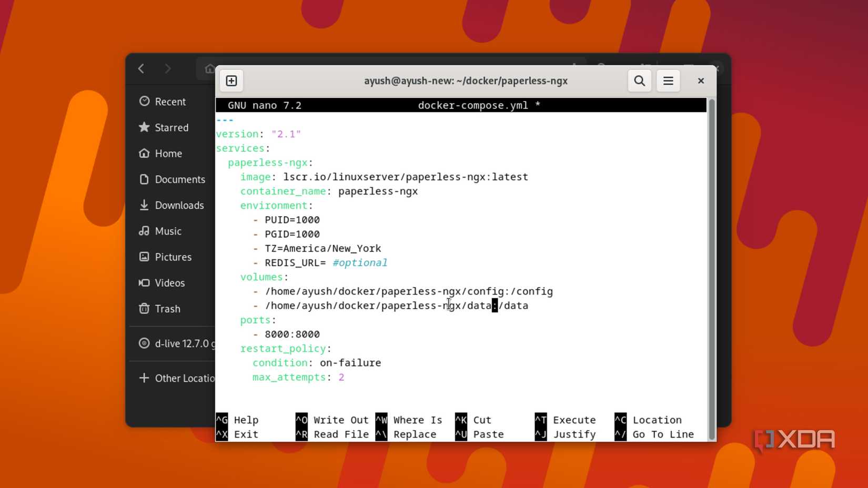Click the container_name: paperless-ngx line
Screen dimensions: 868x488
[329, 191]
